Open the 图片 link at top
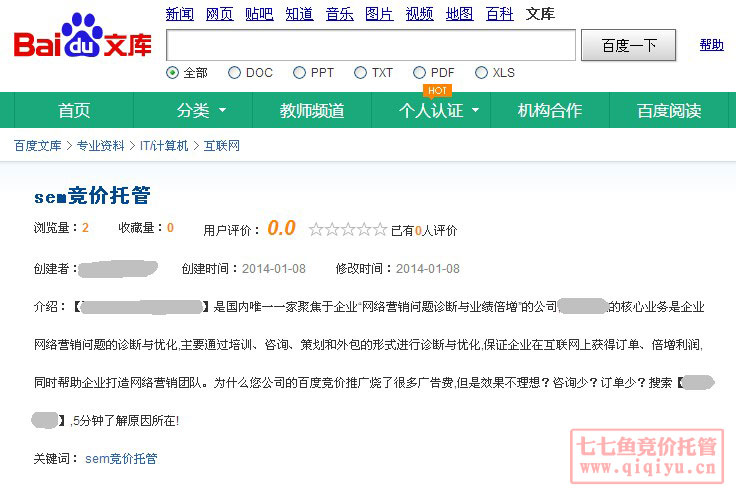The height and width of the screenshot is (496, 736). pyautogui.click(x=379, y=14)
